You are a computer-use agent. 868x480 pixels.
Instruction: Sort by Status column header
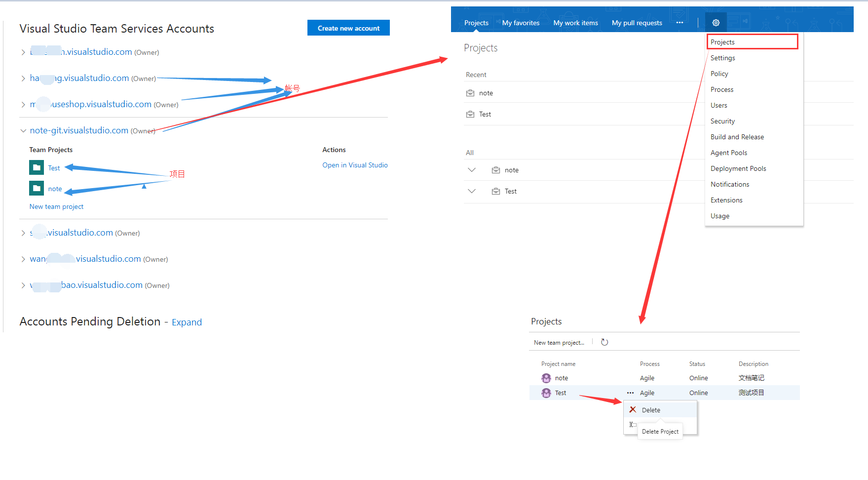pyautogui.click(x=697, y=364)
